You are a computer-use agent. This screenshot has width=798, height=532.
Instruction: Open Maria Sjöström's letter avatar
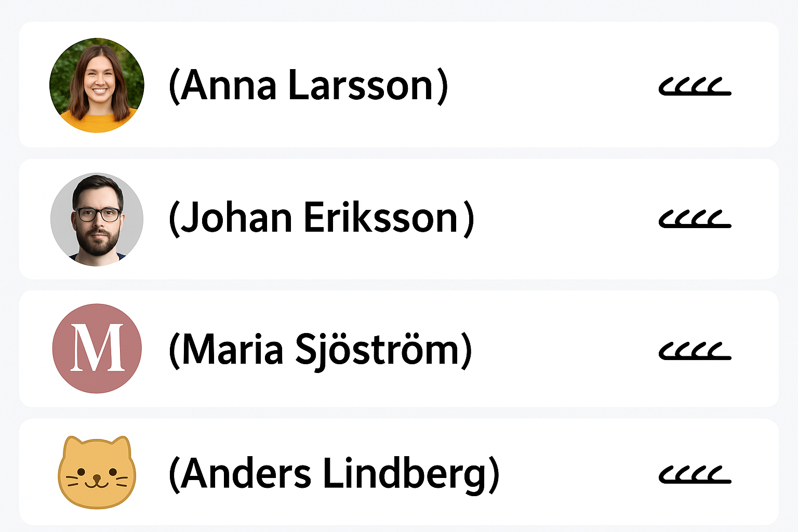(97, 348)
